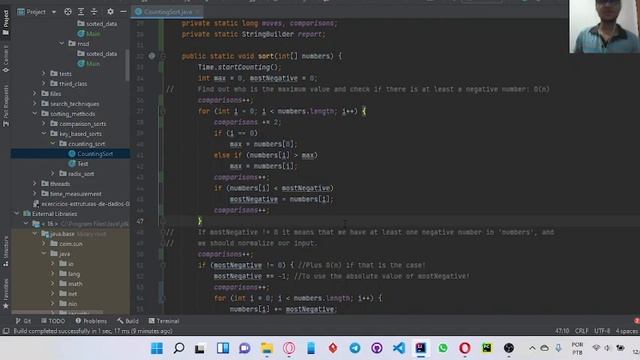
Task: Open the Chat icon in the taskbar
Action: (x=245, y=348)
